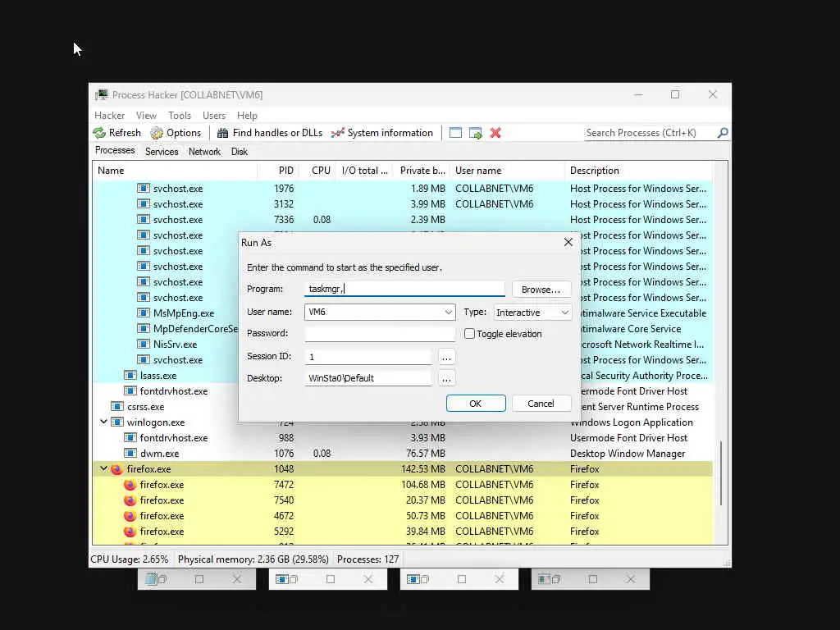
Task: Open the Hacker menu
Action: point(109,116)
